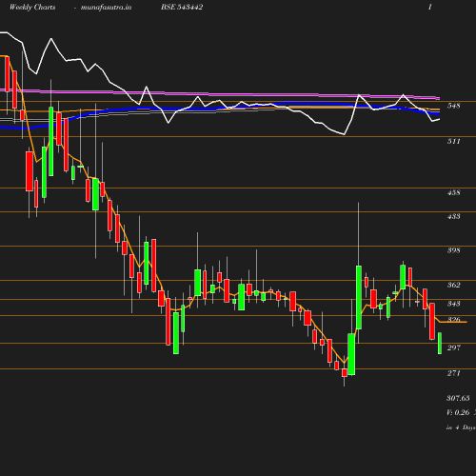Click the 343 price axis label
Screen dimensions: 476x476
(453, 304)
